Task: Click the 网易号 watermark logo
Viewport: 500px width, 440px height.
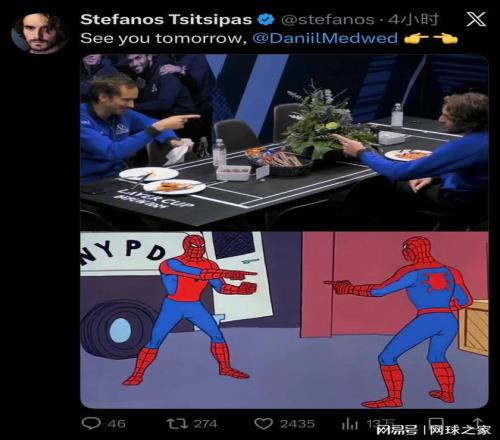Action: point(397,430)
